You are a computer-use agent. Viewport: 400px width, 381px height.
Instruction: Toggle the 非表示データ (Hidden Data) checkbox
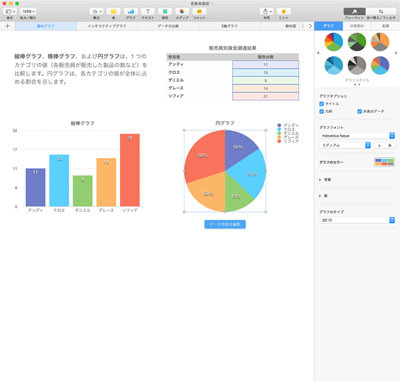pos(360,111)
